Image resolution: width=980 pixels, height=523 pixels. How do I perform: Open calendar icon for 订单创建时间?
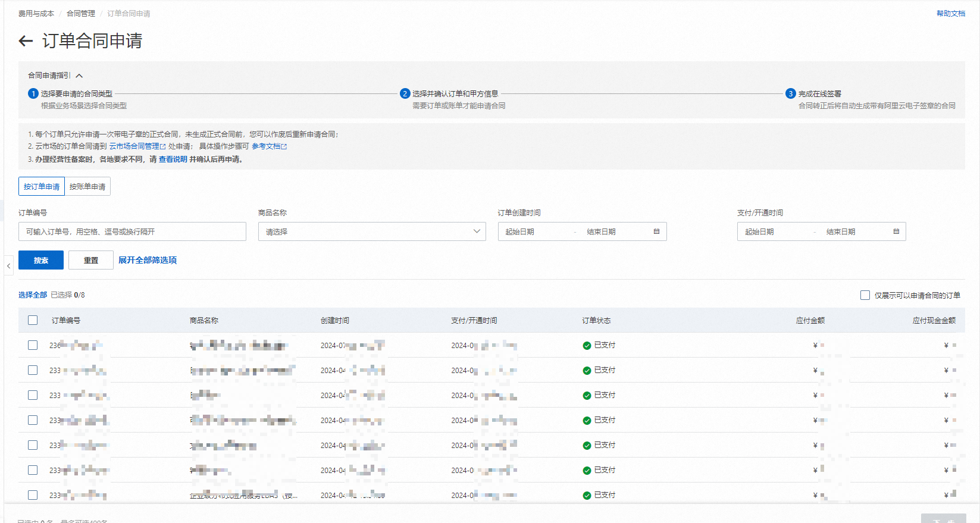657,231
